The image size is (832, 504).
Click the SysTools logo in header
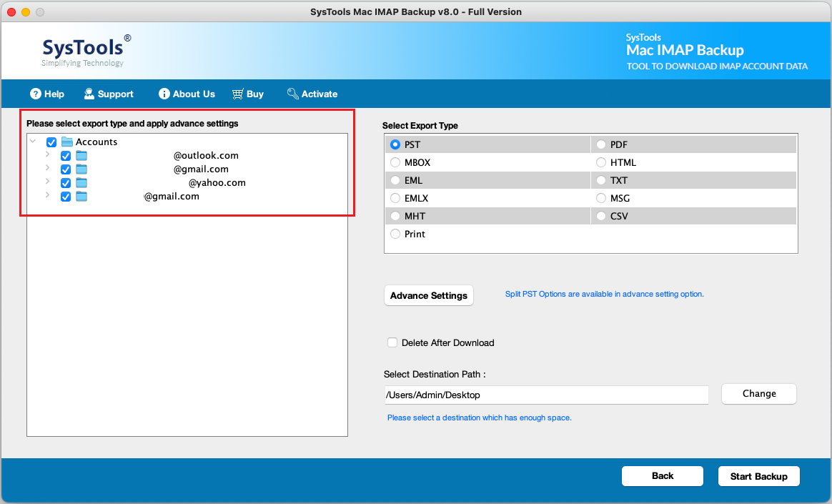point(86,51)
